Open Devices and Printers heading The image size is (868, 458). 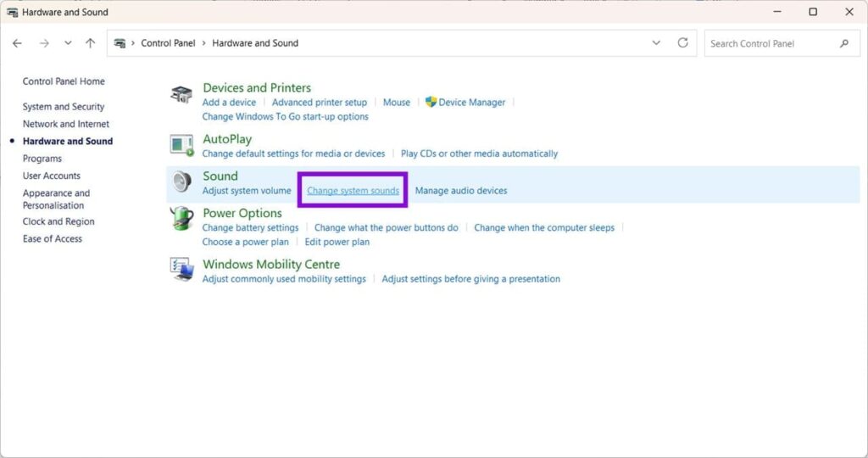(257, 87)
